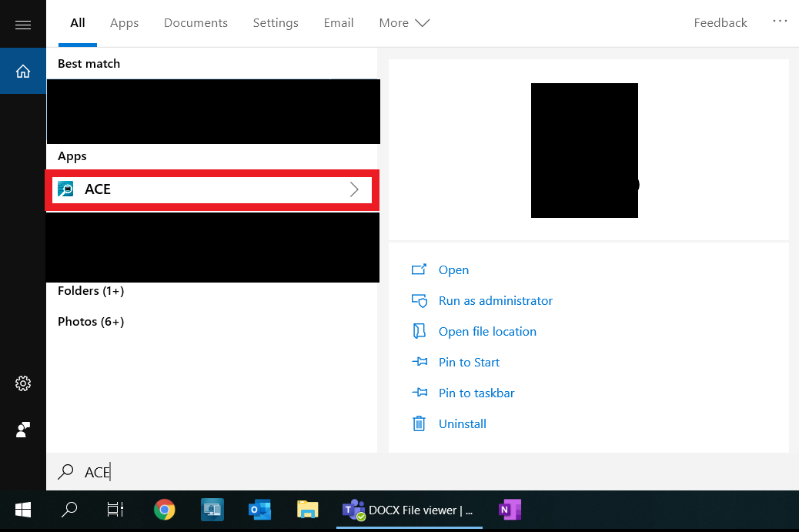Expand the Photos (6+) results group

tap(91, 322)
